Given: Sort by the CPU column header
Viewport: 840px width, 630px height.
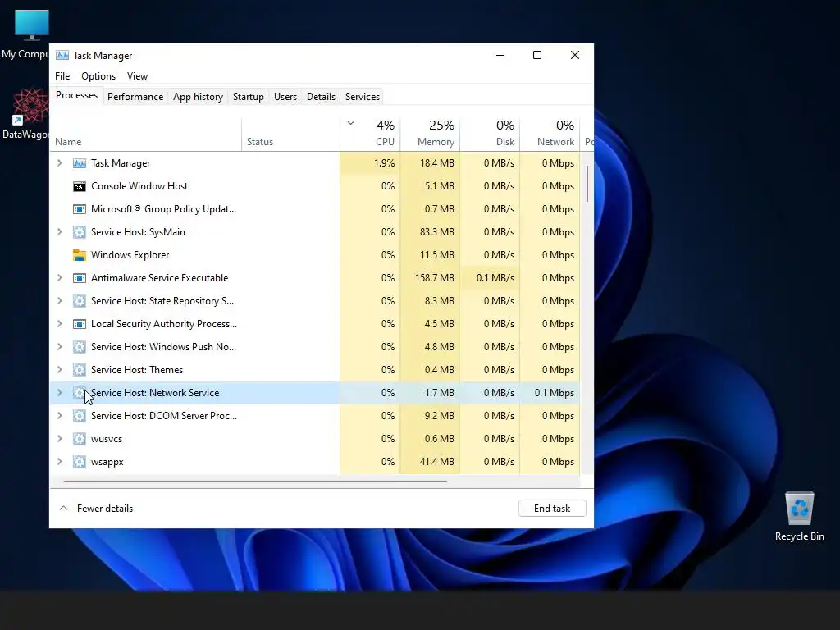Looking at the screenshot, I should click(370, 134).
